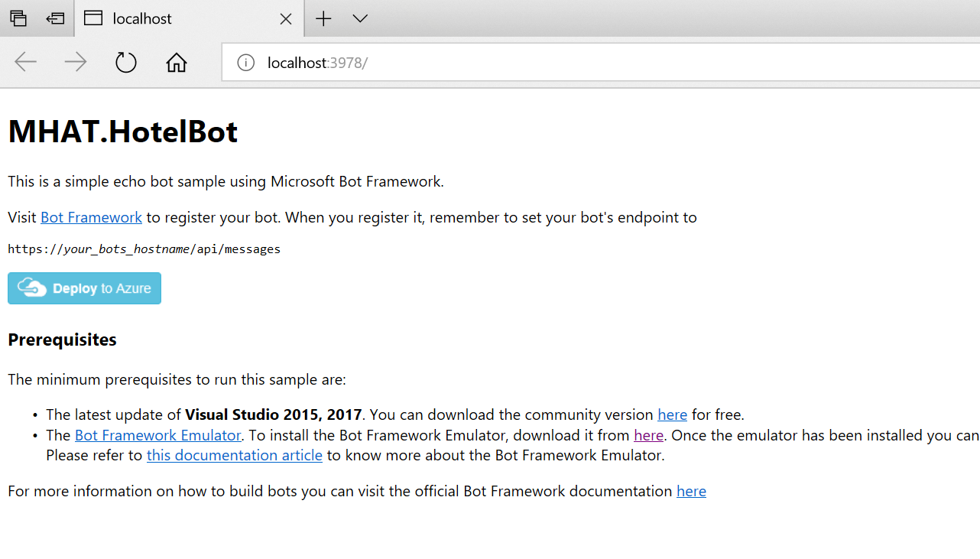The width and height of the screenshot is (980, 559).
Task: Set these tabs aside icon
Action: [x=55, y=18]
